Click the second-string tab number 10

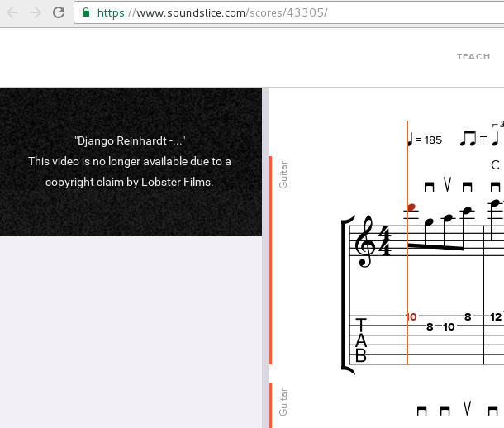pyautogui.click(x=449, y=327)
